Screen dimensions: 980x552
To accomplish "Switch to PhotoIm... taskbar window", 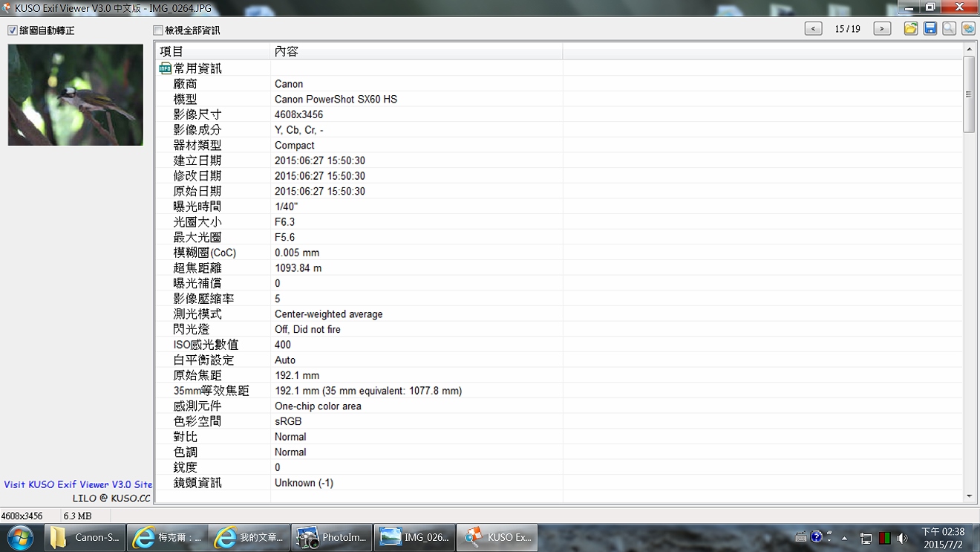I will (331, 538).
